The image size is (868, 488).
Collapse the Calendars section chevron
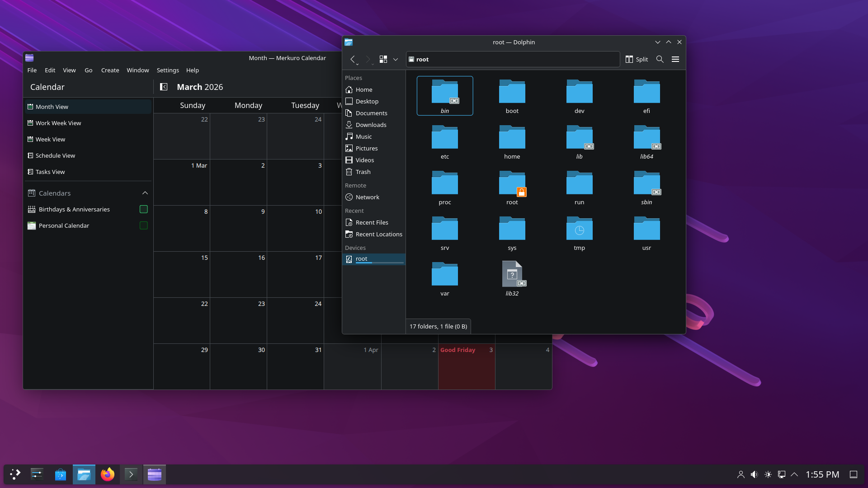point(145,193)
